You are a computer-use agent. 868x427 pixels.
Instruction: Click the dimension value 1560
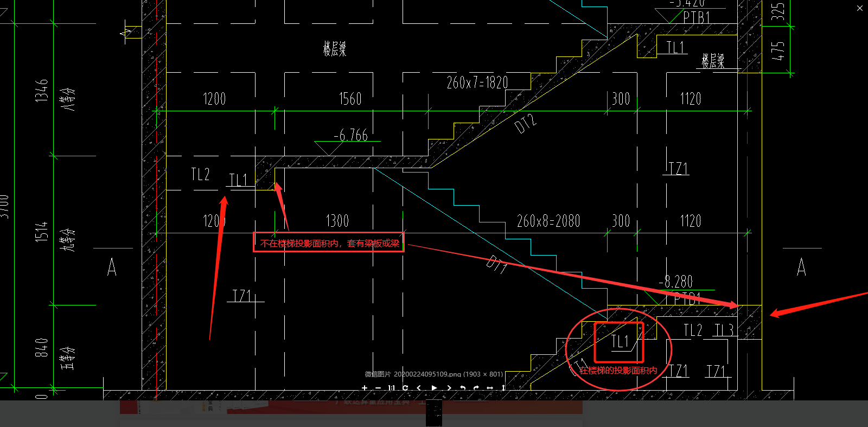(x=350, y=99)
